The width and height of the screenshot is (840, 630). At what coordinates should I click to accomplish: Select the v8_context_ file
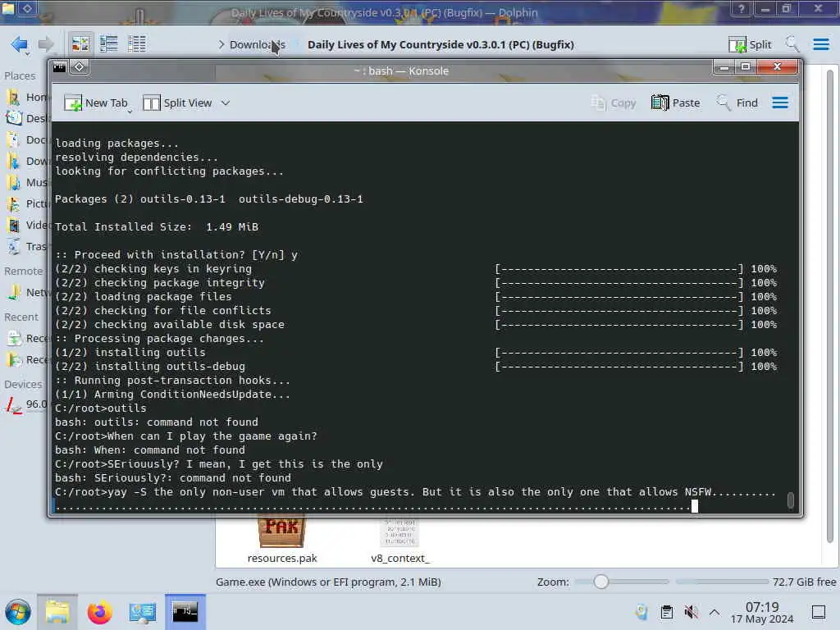[400, 540]
